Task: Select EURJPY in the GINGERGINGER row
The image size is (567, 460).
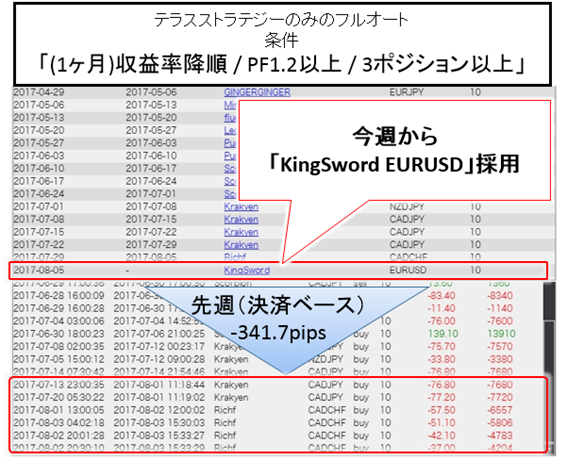Action: (406, 92)
